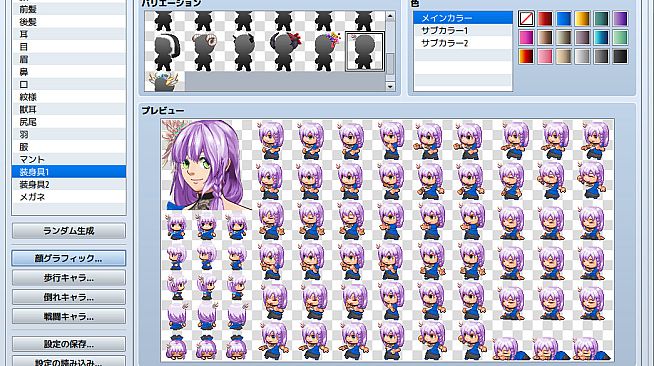The height and width of the screenshot is (366, 654).
Task: Click the 設定の保存... button
Action: 69,344
